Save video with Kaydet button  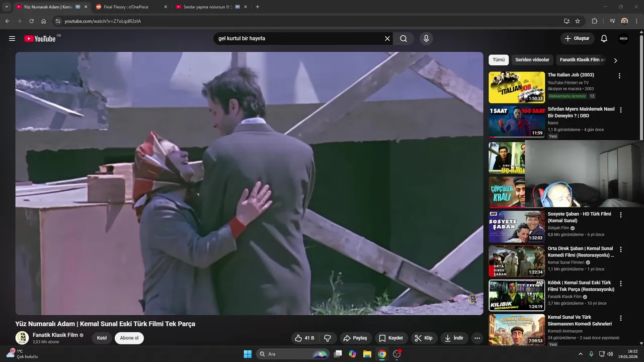(391, 338)
